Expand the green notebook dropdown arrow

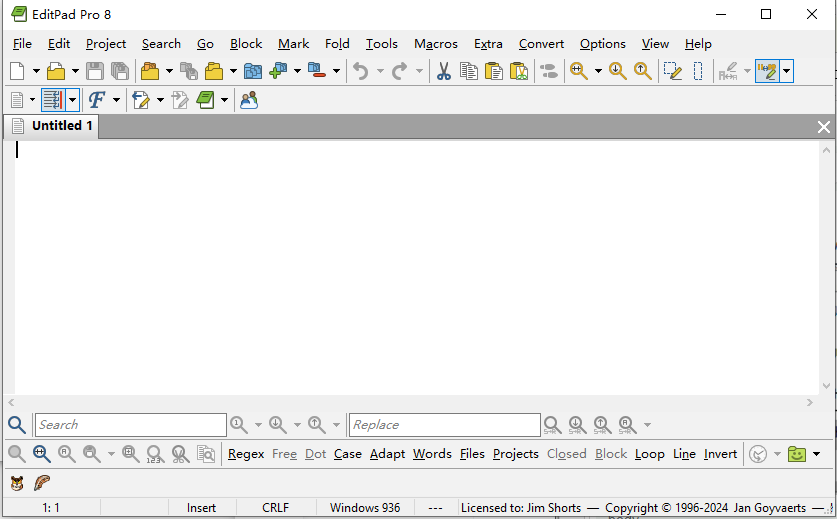pyautogui.click(x=224, y=100)
